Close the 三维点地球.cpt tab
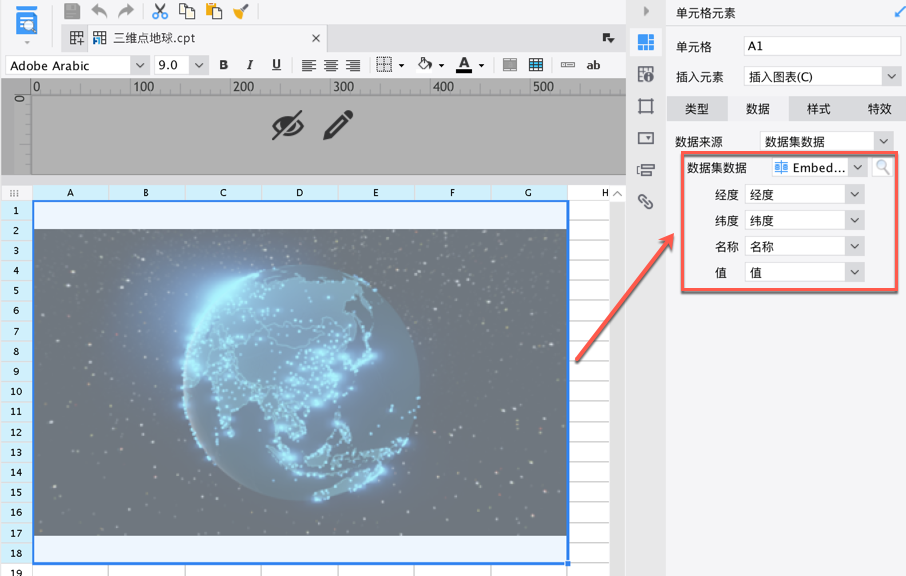906x576 pixels. coord(315,38)
